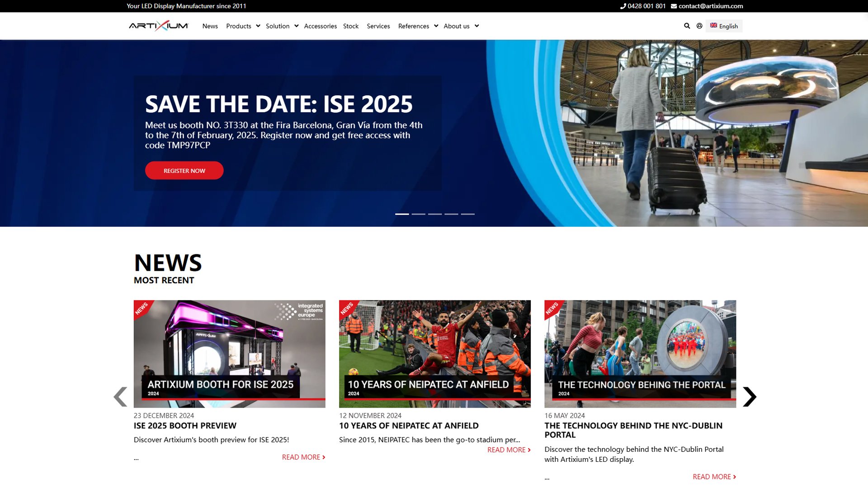Click the envelope email icon
Image resolution: width=868 pixels, height=488 pixels.
coord(674,6)
